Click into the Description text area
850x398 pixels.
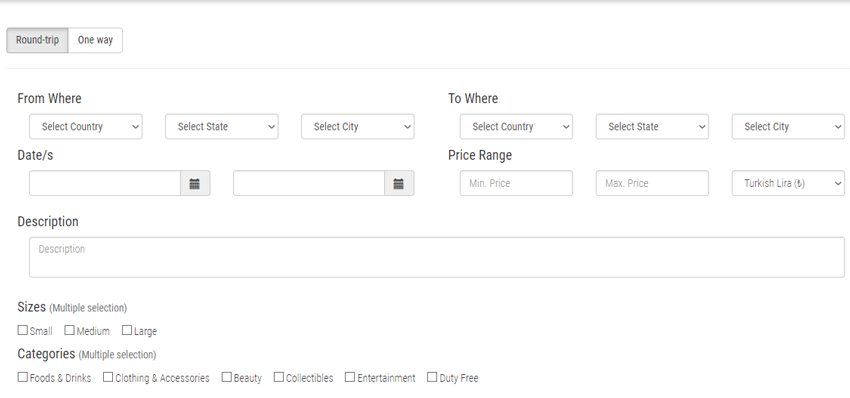click(x=437, y=257)
